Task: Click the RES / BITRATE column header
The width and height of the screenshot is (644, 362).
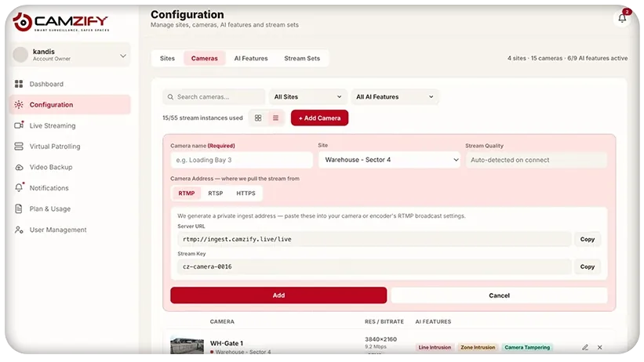Action: (x=384, y=321)
